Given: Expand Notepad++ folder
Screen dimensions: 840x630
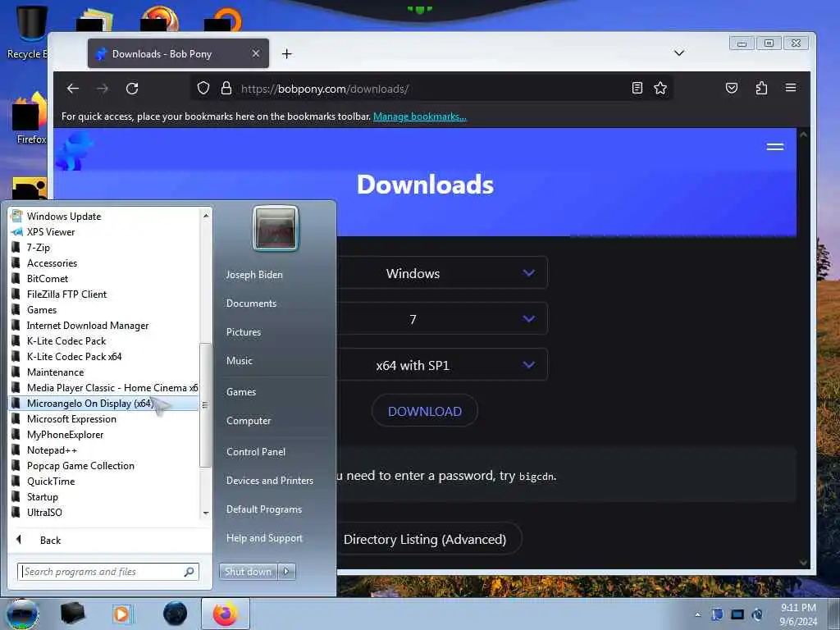Looking at the screenshot, I should click(x=104, y=450).
